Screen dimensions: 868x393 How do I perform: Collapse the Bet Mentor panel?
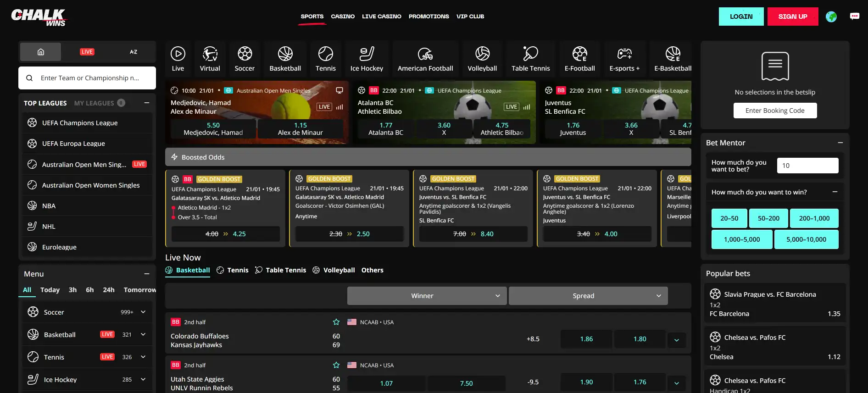pos(840,143)
